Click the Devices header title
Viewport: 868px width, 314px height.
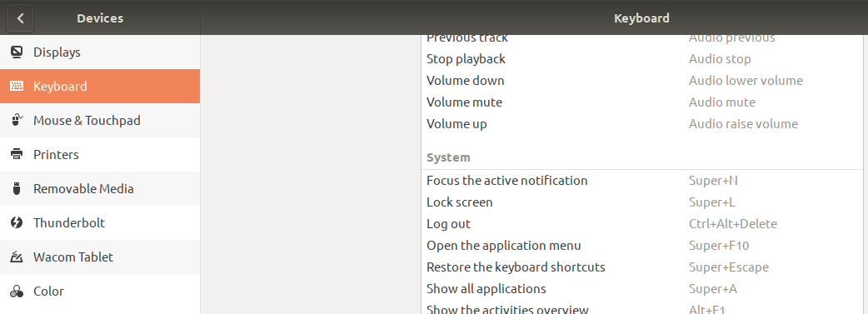click(x=100, y=18)
